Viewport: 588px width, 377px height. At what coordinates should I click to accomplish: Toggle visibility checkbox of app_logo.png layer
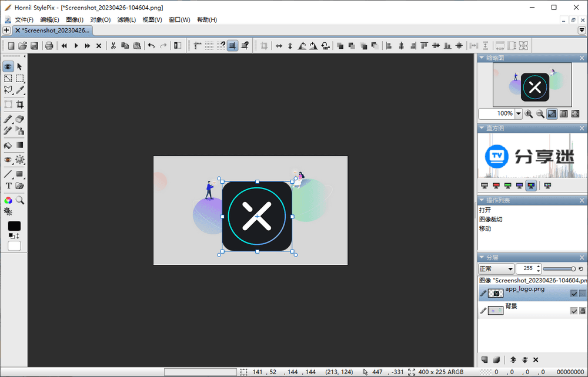[x=574, y=294]
